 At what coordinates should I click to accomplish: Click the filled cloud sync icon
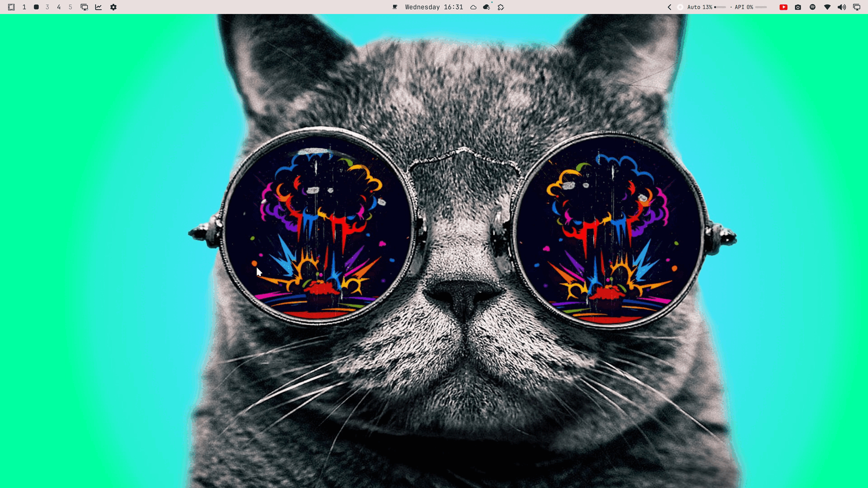tap(487, 7)
